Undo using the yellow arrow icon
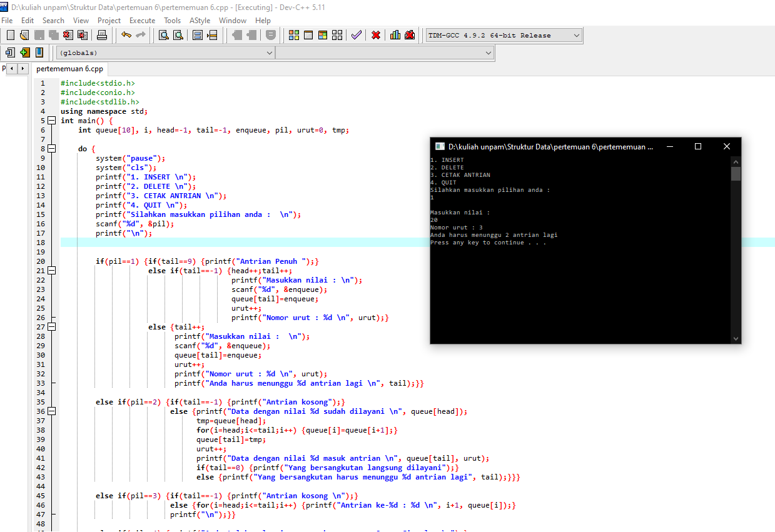The height and width of the screenshot is (532, 775). (x=126, y=35)
